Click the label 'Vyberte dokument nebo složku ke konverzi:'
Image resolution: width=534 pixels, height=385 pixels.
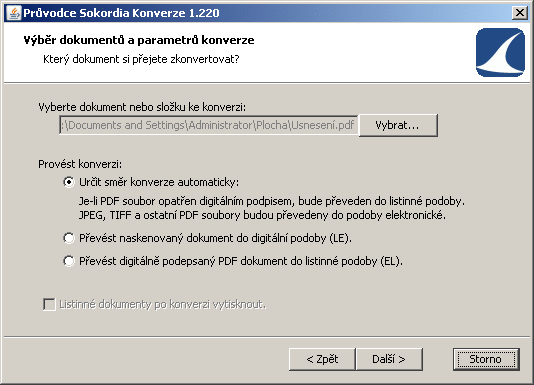pyautogui.click(x=142, y=107)
